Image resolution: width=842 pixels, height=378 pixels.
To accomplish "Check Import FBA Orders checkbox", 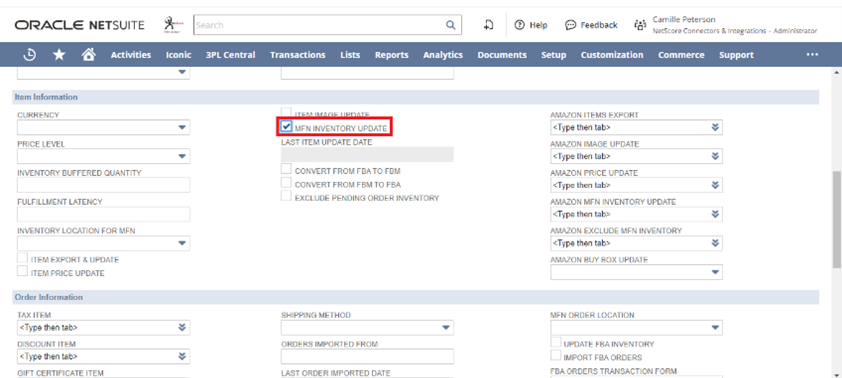I will (x=556, y=355).
